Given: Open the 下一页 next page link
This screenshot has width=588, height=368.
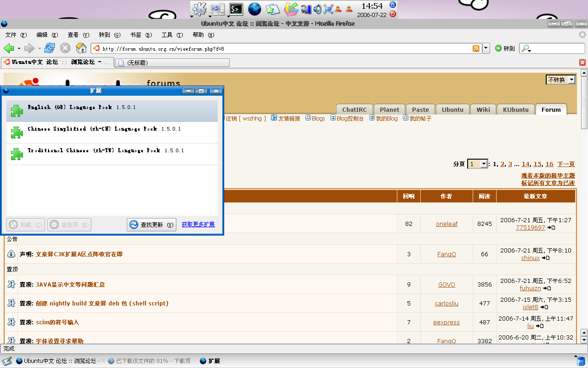Looking at the screenshot, I should (566, 164).
